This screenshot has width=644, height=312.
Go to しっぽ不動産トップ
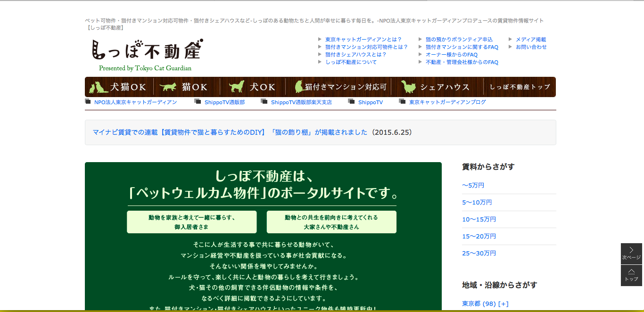click(x=520, y=87)
